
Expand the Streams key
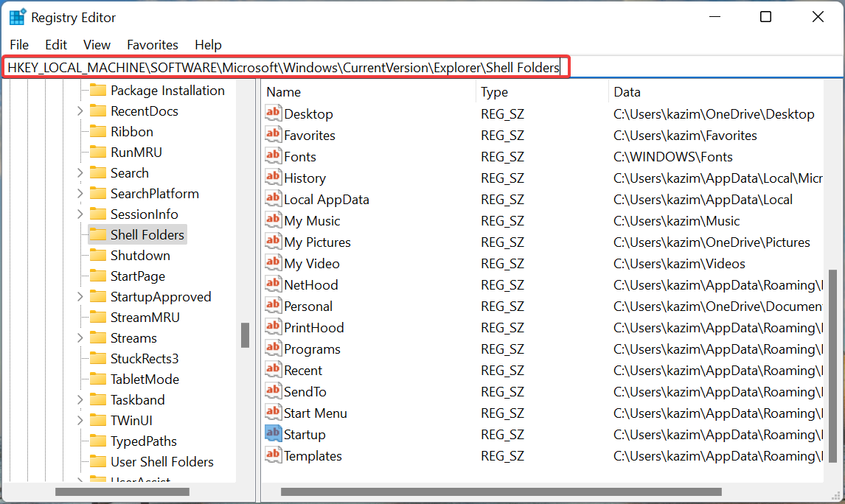click(80, 337)
